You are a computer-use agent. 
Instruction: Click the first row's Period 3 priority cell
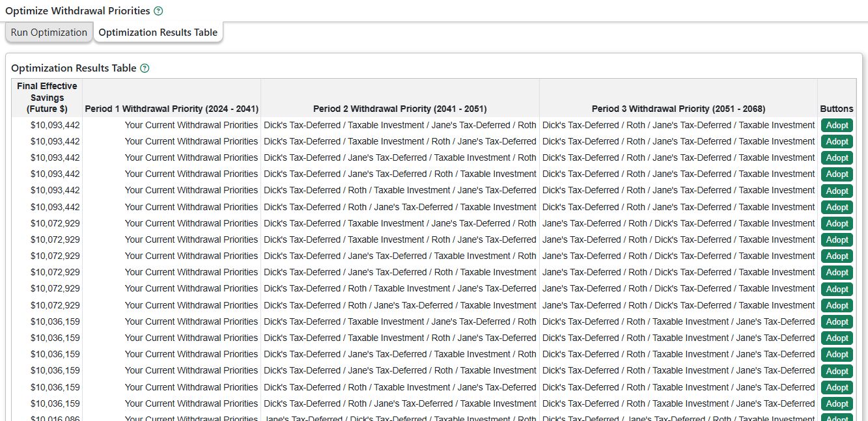pos(678,126)
